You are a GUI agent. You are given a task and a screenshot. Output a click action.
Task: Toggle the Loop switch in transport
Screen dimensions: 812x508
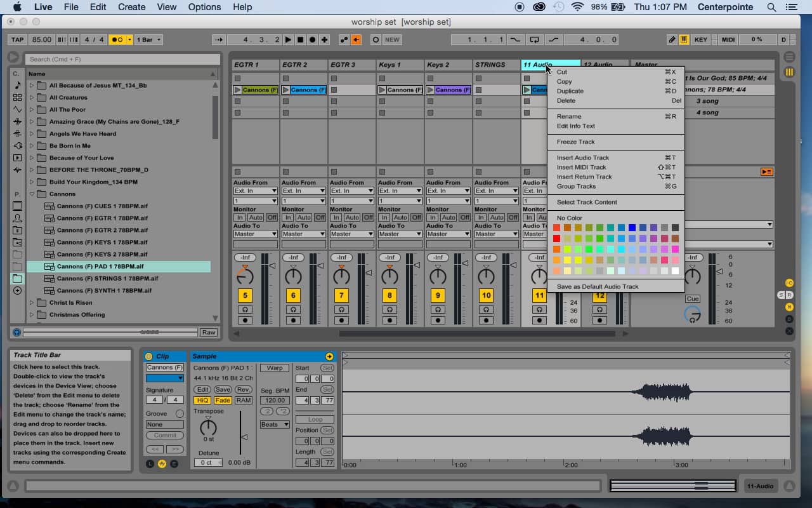tap(534, 39)
